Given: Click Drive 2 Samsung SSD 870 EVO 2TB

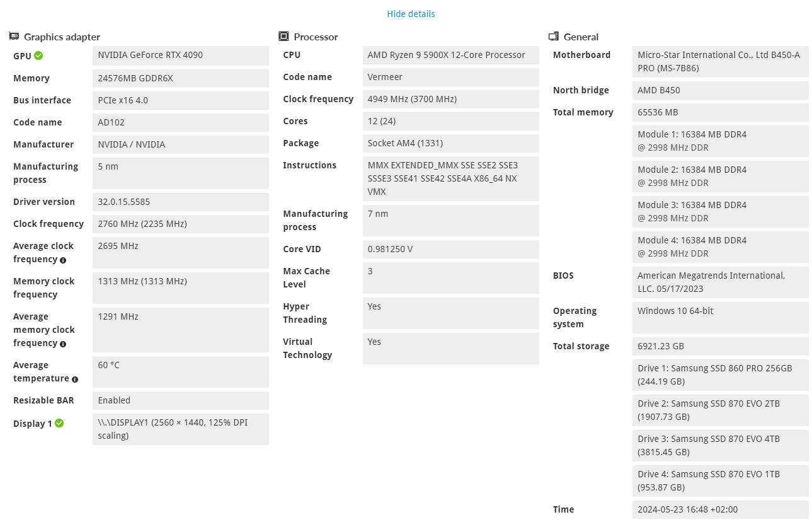Looking at the screenshot, I should (721, 410).
